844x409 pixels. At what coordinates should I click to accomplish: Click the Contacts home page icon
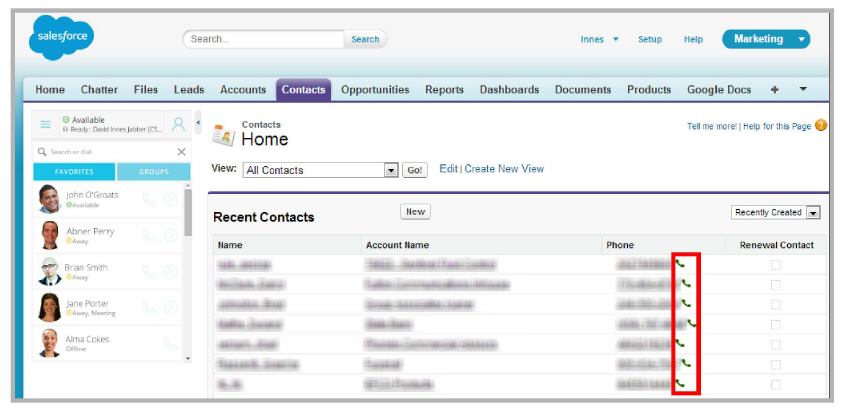tap(223, 135)
